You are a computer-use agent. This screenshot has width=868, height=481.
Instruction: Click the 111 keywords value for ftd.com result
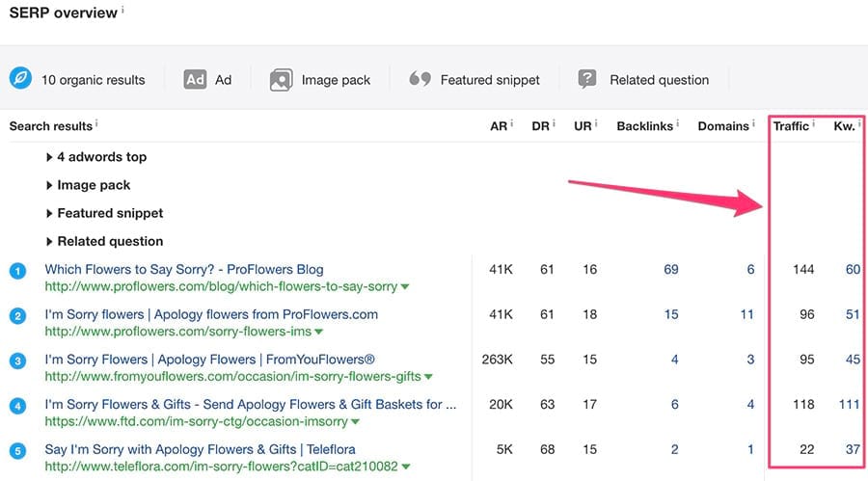click(x=849, y=405)
